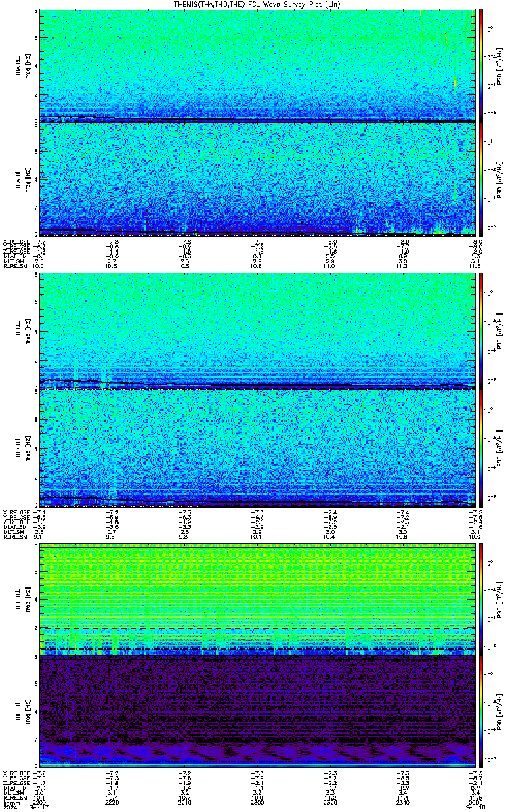Click the THEMIS FGL Wave Survey Plot title
The image size is (508, 812).
click(257, 4)
